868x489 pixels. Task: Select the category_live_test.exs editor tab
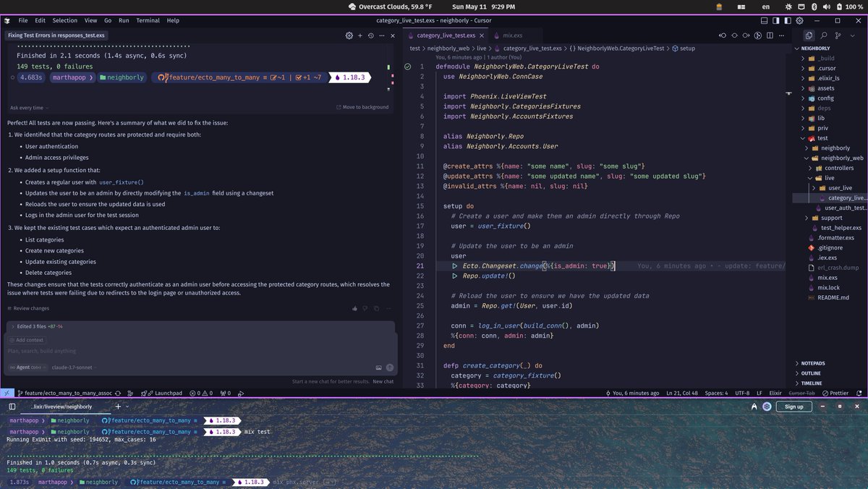tap(446, 35)
